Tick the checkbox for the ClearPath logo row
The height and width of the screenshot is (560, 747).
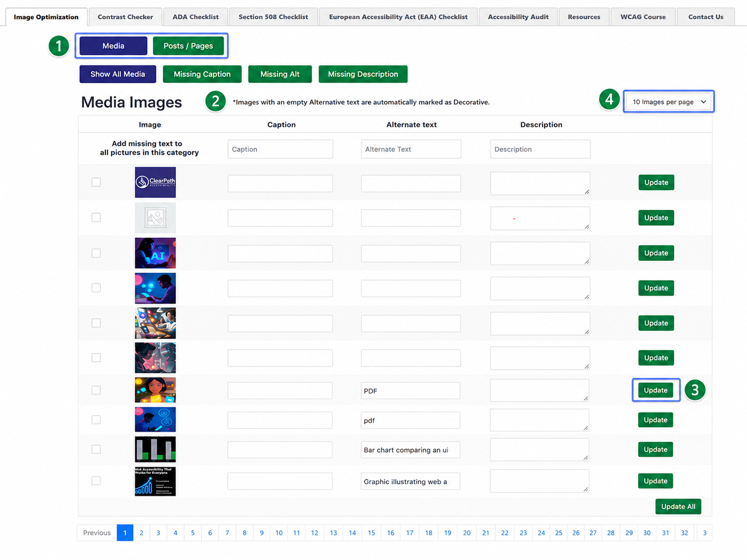[x=96, y=182]
